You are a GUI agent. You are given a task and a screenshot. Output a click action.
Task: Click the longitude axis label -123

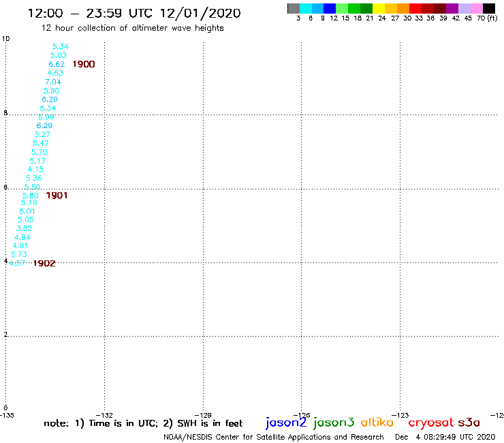pos(400,415)
